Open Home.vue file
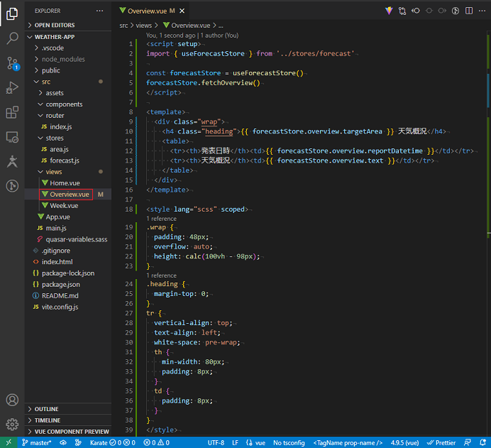Screen dimensions: 491x448 click(68, 183)
